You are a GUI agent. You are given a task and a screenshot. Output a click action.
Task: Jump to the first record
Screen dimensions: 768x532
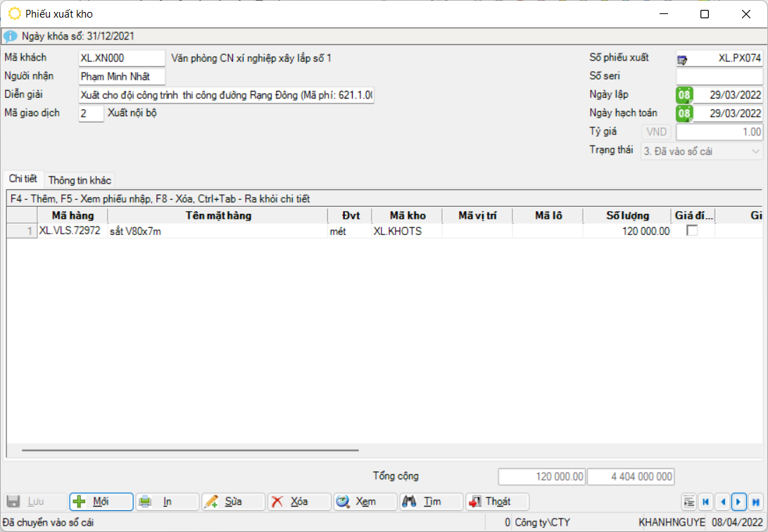[x=705, y=502]
